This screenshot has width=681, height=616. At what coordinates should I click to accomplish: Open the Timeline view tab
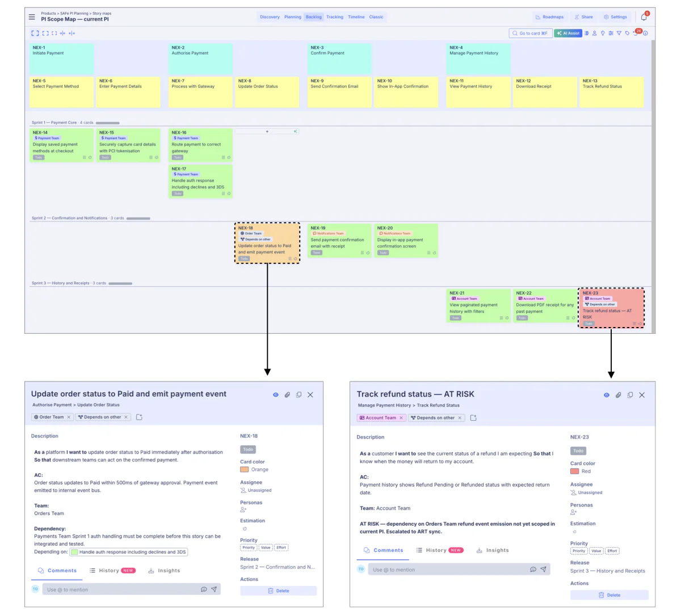(x=356, y=17)
